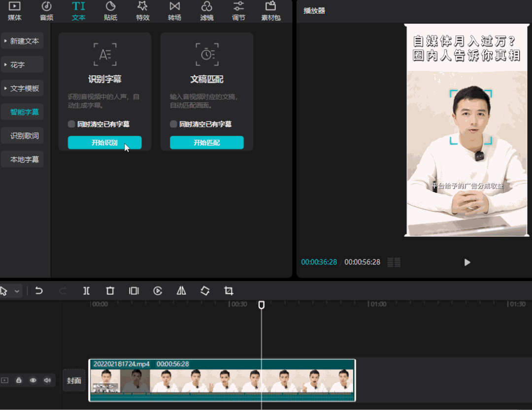Click the preview video frame
The height and width of the screenshot is (410, 532).
pos(467,130)
